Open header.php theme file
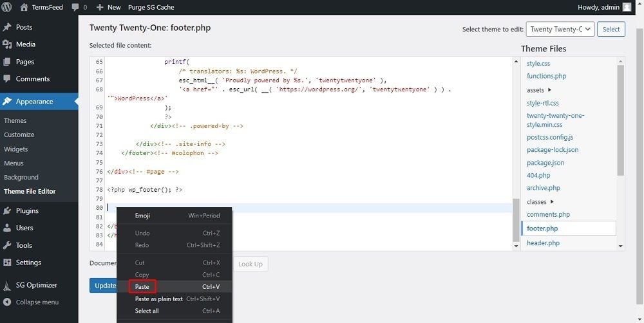 [x=543, y=243]
